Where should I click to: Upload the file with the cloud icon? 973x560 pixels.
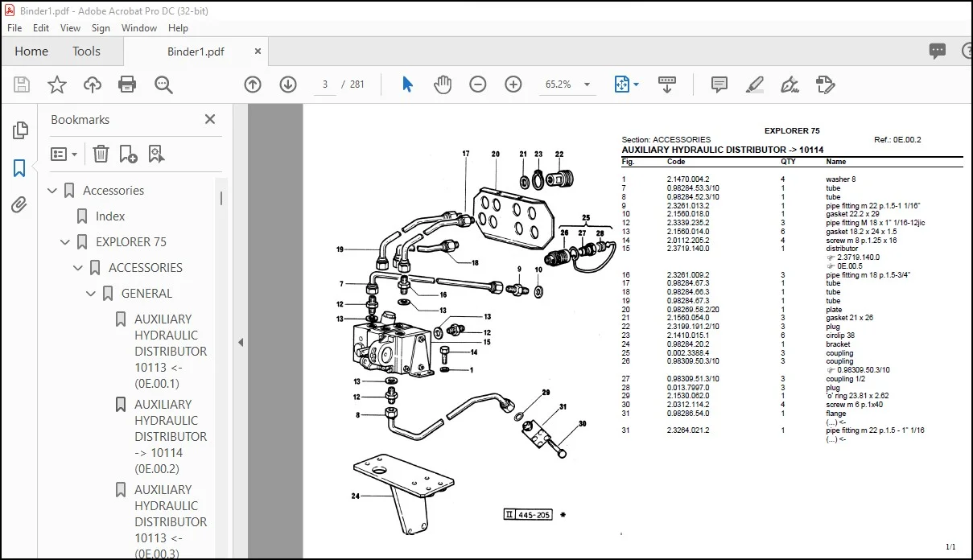click(x=93, y=84)
